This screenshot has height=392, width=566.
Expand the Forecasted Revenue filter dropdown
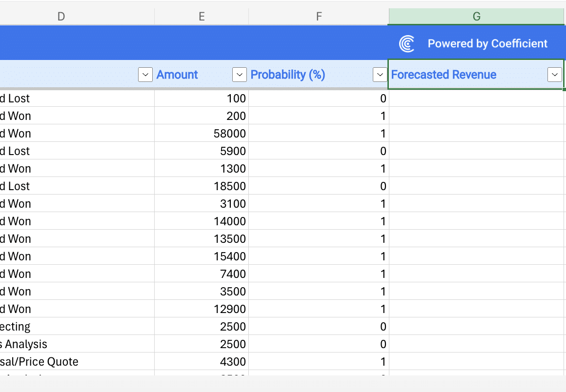554,75
